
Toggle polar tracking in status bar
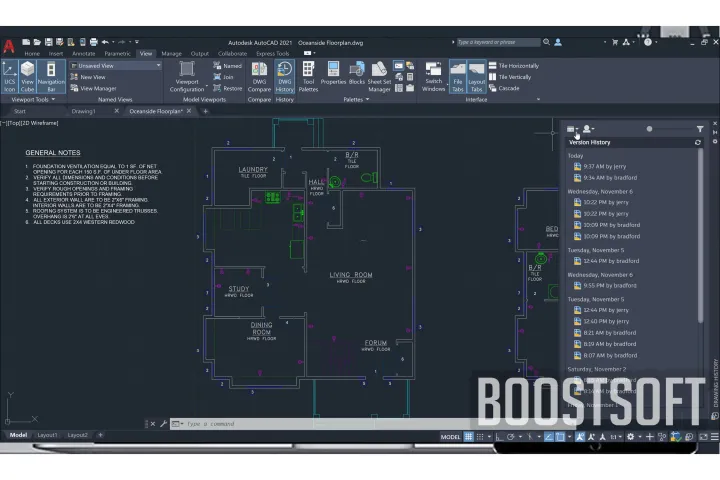point(511,437)
